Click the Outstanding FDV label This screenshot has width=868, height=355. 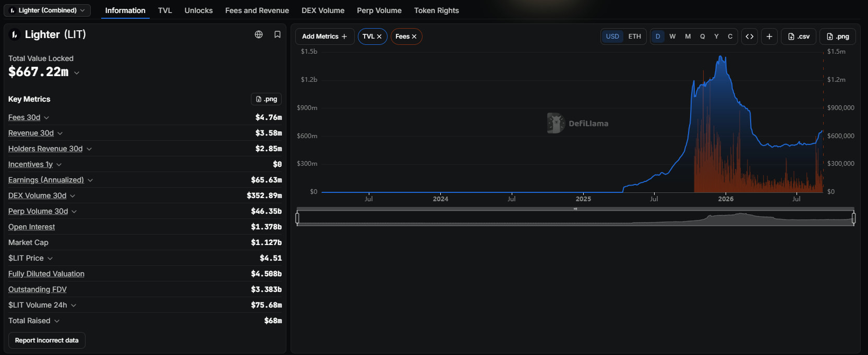point(38,289)
